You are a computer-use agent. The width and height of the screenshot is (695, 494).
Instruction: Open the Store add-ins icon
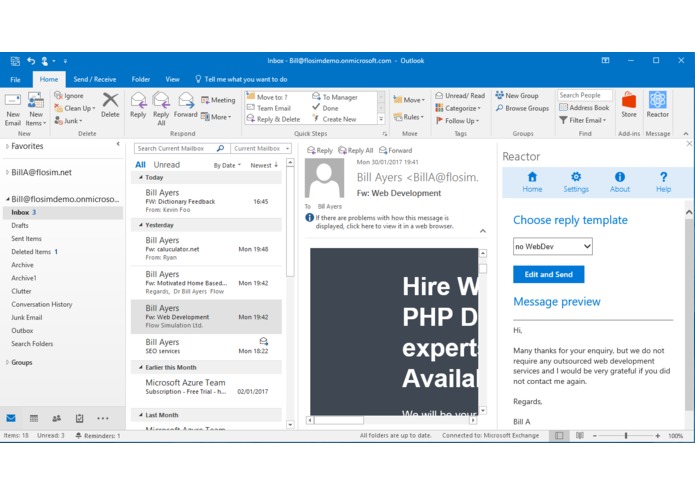pos(629,100)
